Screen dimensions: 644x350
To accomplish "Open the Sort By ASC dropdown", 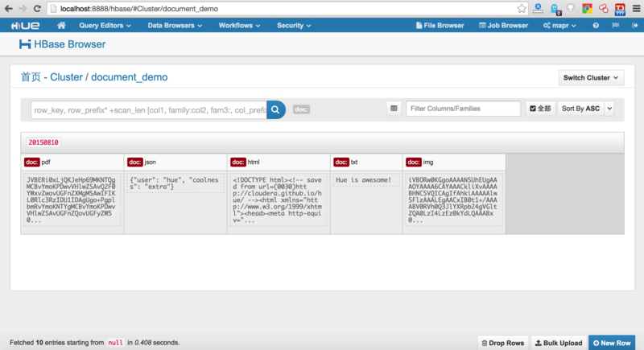I will click(585, 109).
